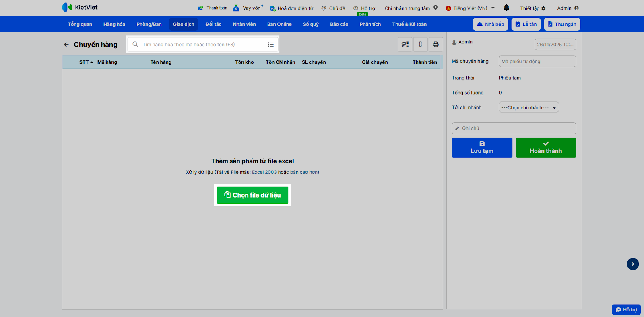Click the date field showing 26/11/2025
The width and height of the screenshot is (644, 317).
tap(555, 45)
